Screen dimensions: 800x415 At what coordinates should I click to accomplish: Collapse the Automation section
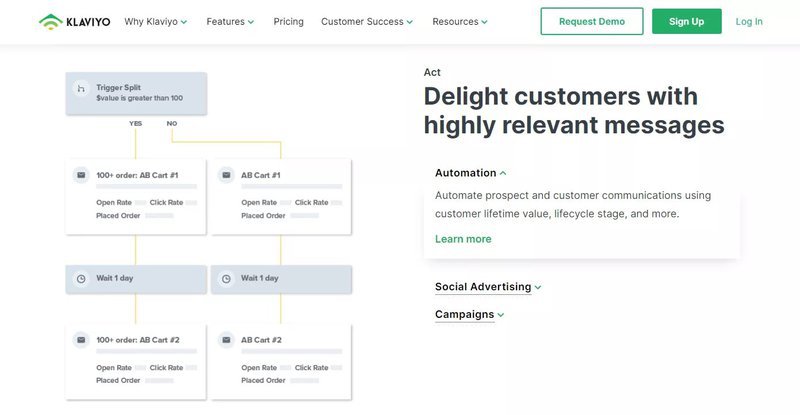(x=470, y=173)
